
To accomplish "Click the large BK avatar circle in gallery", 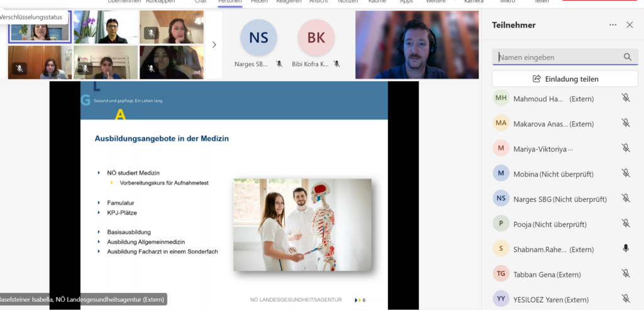I will [316, 38].
